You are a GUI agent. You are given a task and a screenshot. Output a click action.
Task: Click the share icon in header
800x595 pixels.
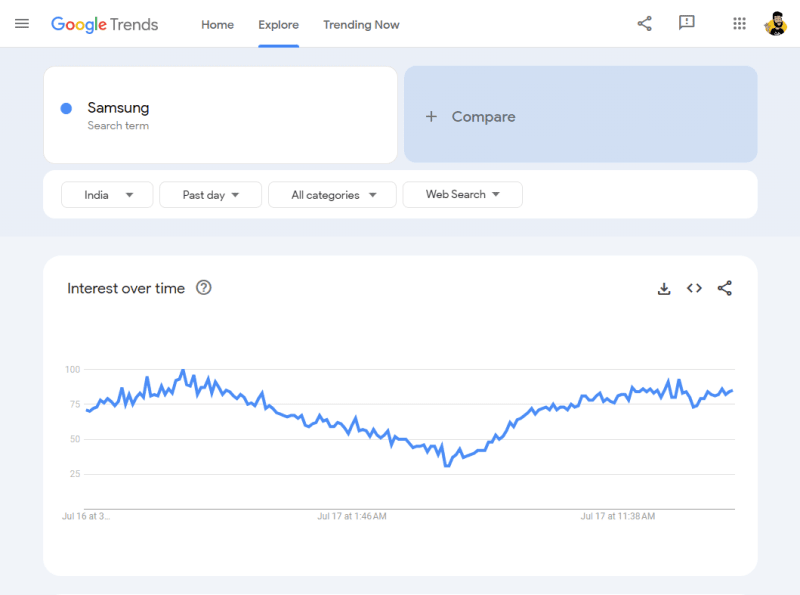[644, 23]
